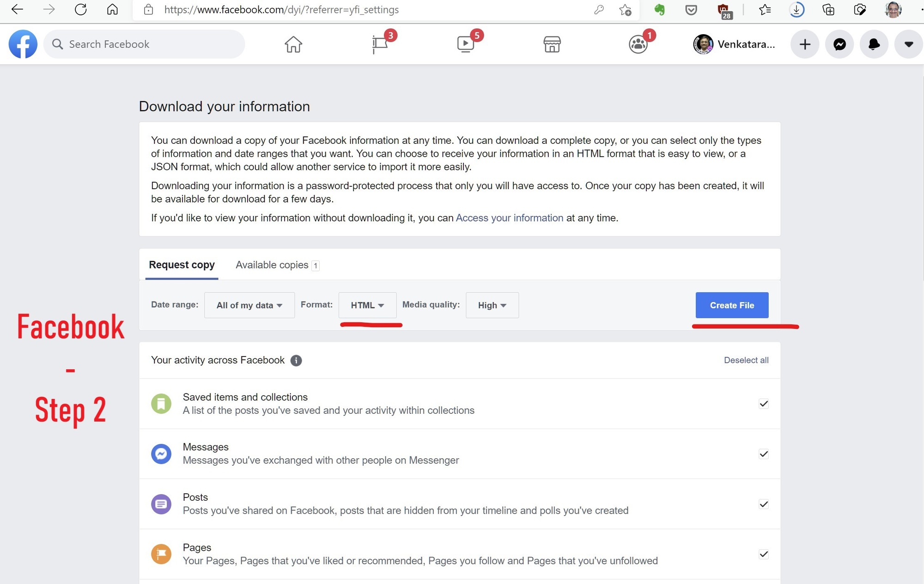Open the Media quality dropdown
Image resolution: width=924 pixels, height=584 pixels.
pyautogui.click(x=492, y=305)
